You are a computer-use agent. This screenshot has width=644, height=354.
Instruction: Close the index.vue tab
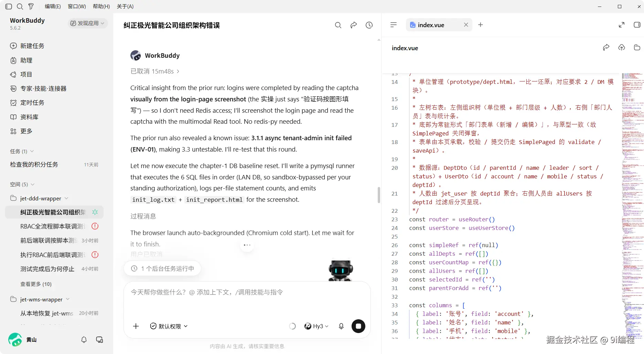tap(466, 25)
